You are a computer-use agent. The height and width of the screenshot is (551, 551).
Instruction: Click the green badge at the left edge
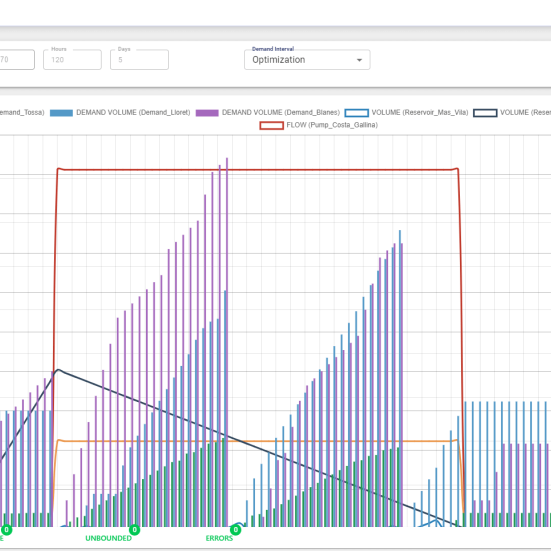pos(6,530)
